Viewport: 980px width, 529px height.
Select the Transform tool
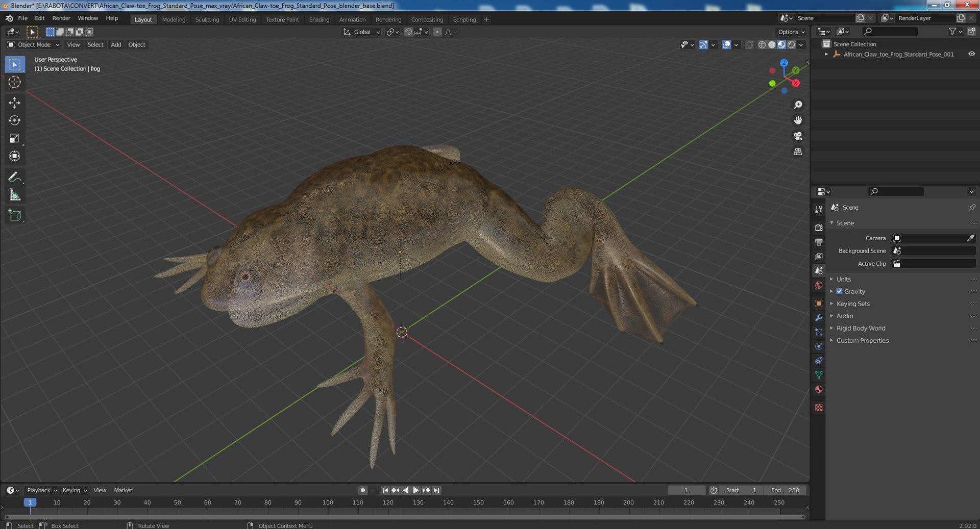(x=14, y=156)
